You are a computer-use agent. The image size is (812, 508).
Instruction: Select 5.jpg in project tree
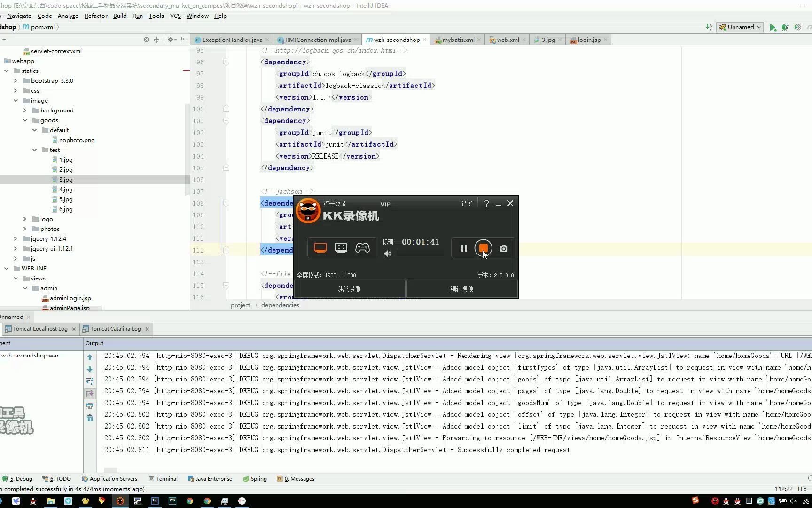click(66, 199)
